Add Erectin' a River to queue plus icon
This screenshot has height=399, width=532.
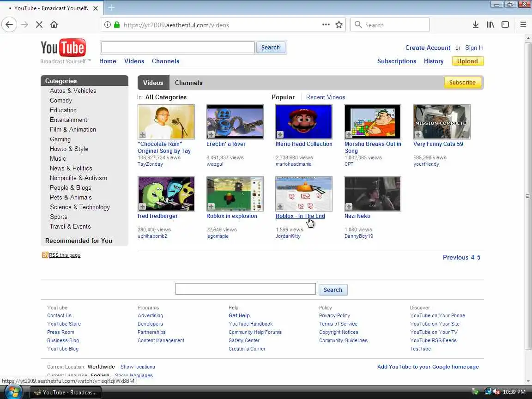(x=211, y=135)
